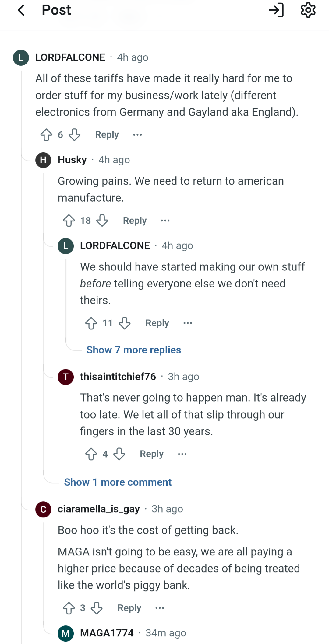The height and width of the screenshot is (644, 329).
Task: Upvote LORDFALCONE's tariffs comment
Action: tap(46, 135)
